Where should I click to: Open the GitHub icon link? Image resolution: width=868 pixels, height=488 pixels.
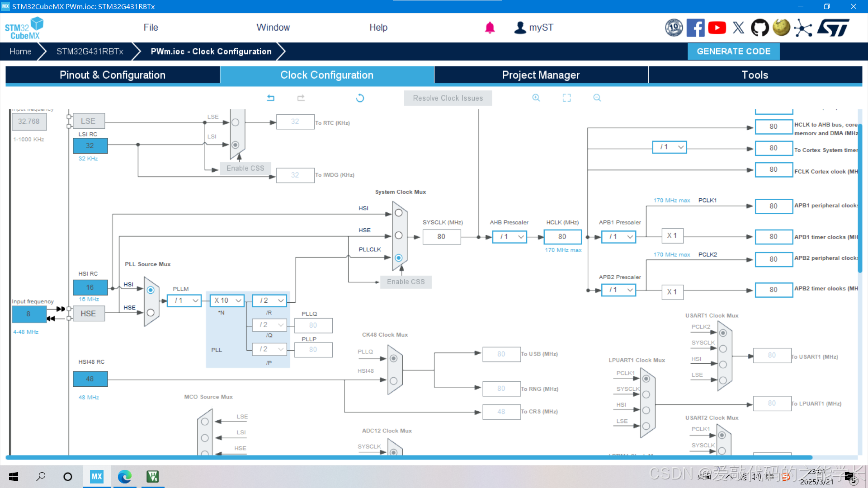[759, 28]
